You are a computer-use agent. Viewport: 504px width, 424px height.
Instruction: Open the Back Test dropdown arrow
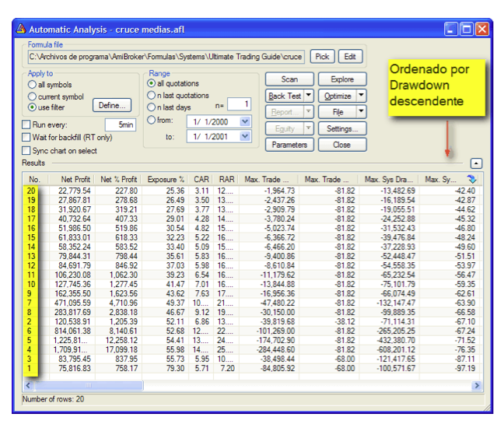tap(309, 96)
